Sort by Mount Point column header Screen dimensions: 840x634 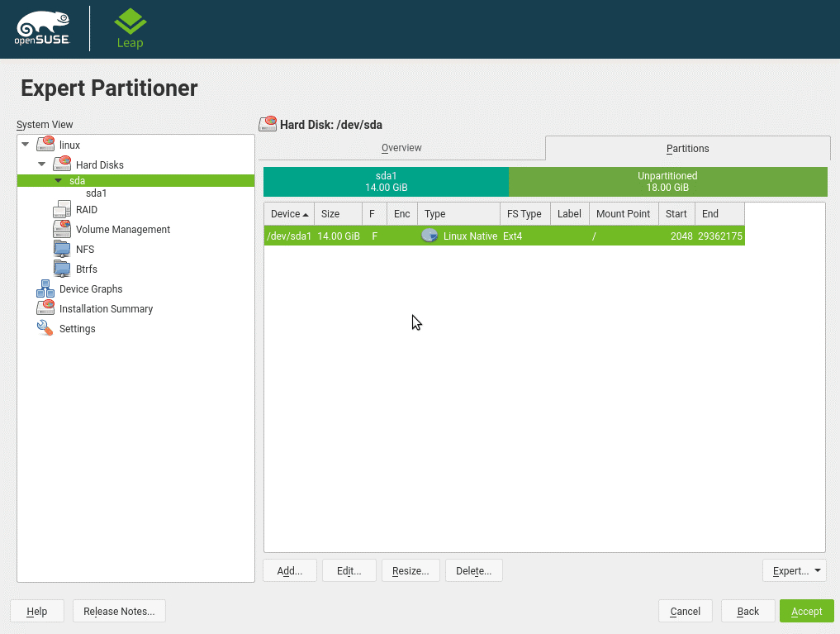point(624,214)
